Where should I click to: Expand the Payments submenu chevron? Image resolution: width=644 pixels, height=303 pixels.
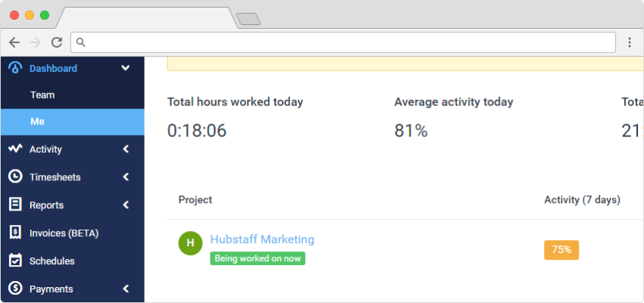pyautogui.click(x=126, y=289)
